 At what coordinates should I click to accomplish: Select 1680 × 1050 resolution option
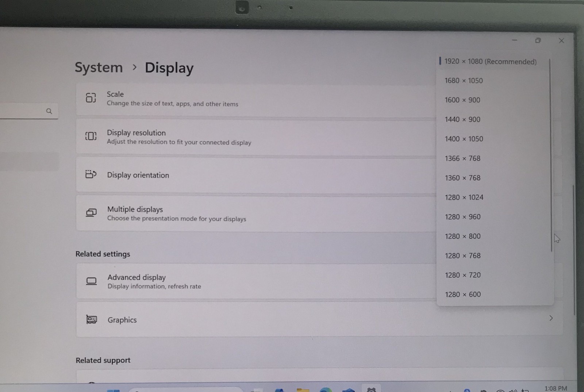coord(464,81)
